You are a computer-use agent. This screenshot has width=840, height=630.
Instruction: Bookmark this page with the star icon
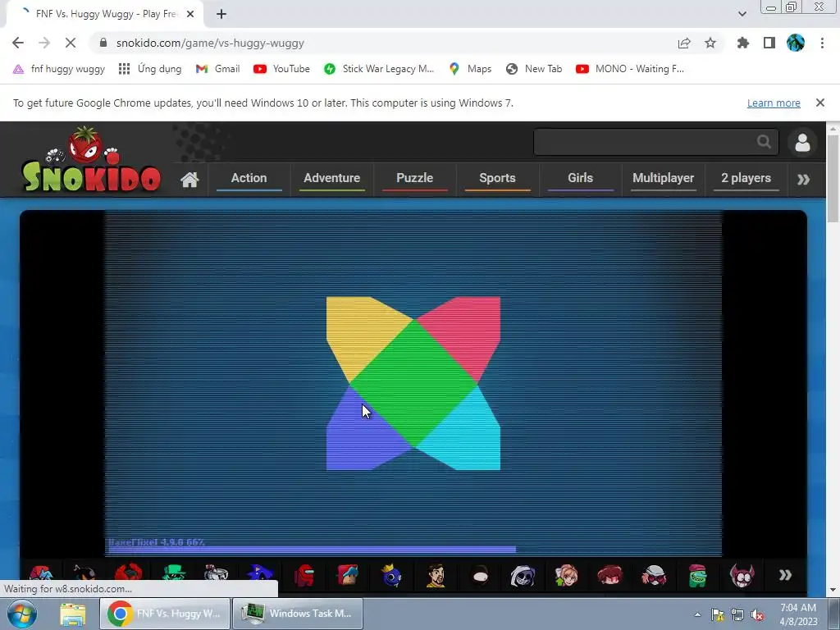click(710, 43)
